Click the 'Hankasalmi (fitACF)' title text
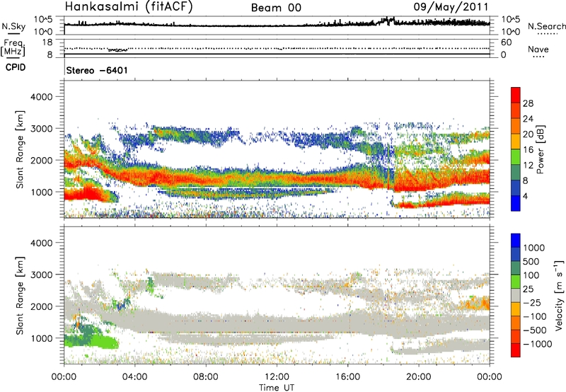Image resolution: width=566 pixels, height=392 pixels. point(129,6)
